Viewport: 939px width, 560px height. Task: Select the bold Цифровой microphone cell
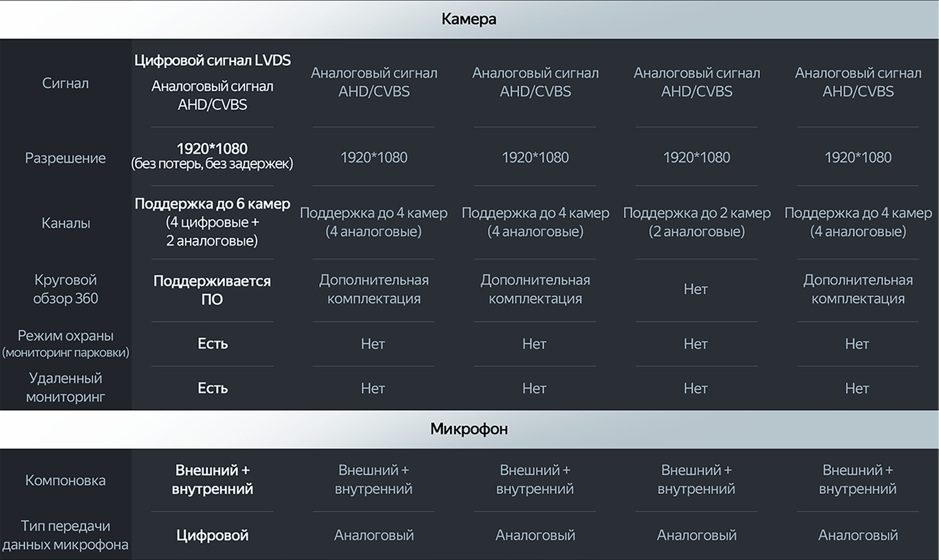pyautogui.click(x=212, y=535)
